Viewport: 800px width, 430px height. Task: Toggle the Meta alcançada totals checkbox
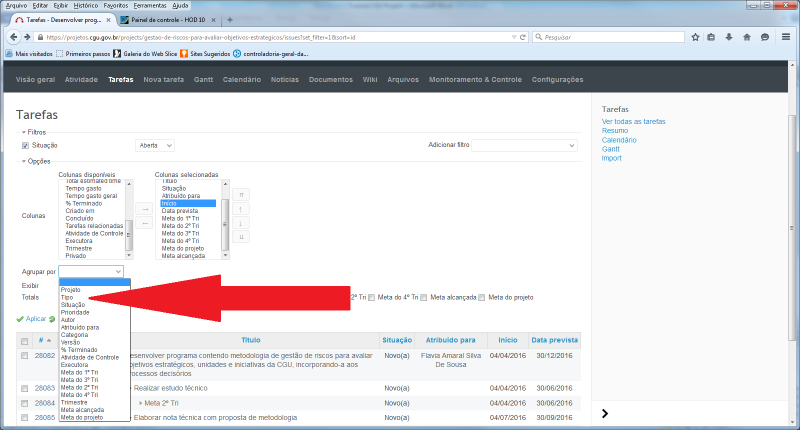425,297
